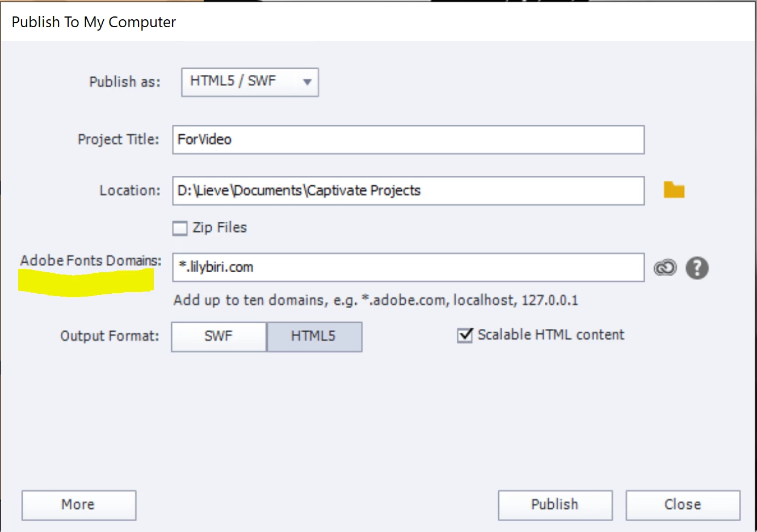Toggle the HTML5 output format
The width and height of the screenshot is (757, 532).
pos(314,336)
